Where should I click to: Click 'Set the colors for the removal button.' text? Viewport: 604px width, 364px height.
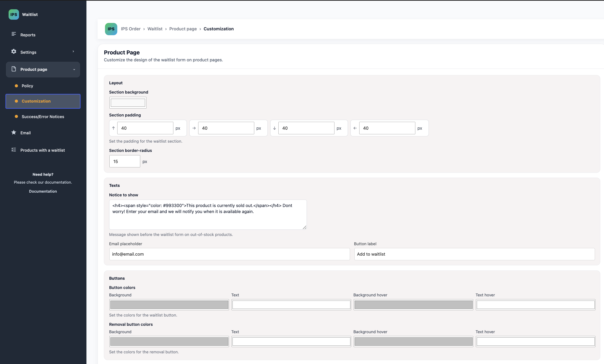pos(144,352)
